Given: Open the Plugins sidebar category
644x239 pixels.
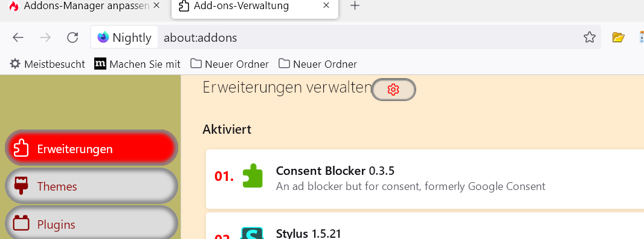Looking at the screenshot, I should (92, 224).
